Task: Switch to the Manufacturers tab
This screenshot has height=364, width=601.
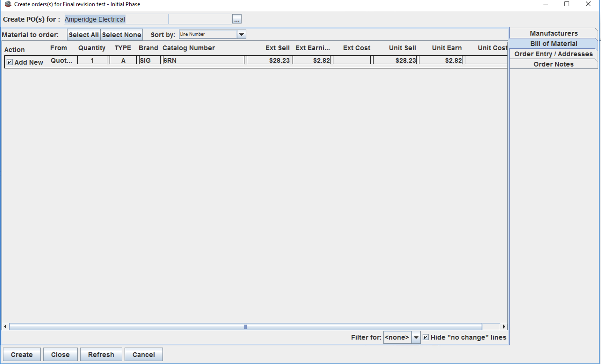Action: point(553,33)
